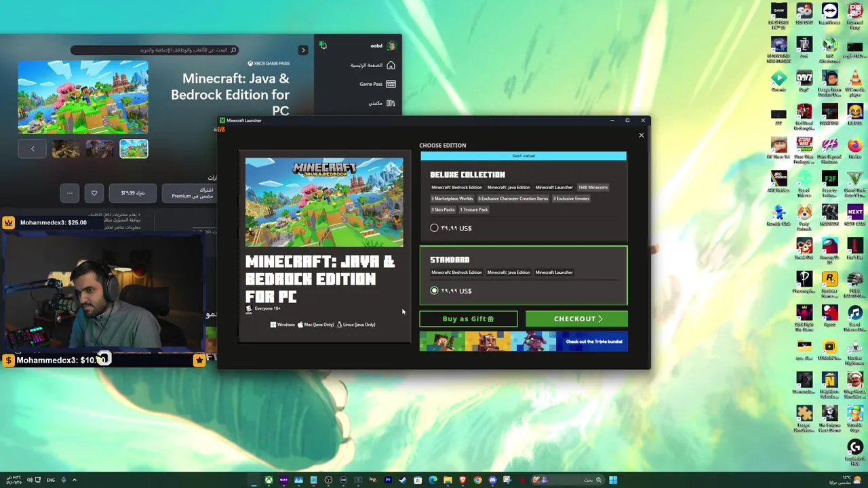Open Windows Start button on taskbar
This screenshot has width=868, height=488.
click(x=613, y=480)
